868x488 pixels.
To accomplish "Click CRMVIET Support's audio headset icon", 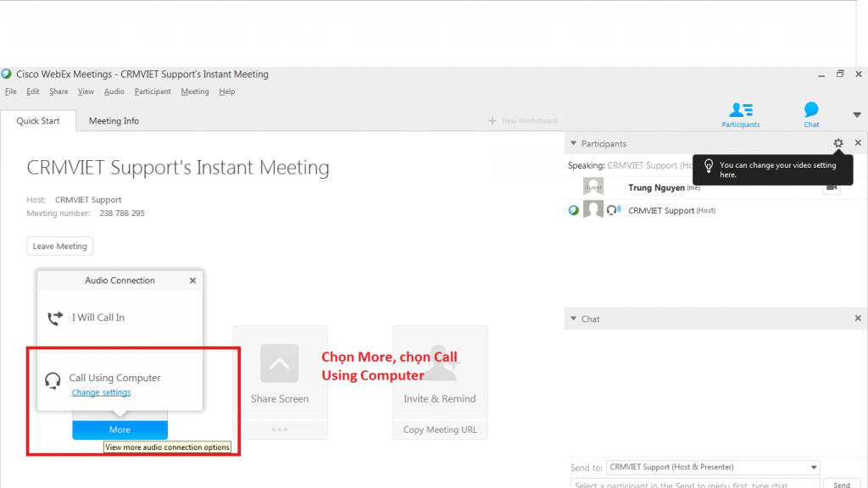I will point(614,210).
